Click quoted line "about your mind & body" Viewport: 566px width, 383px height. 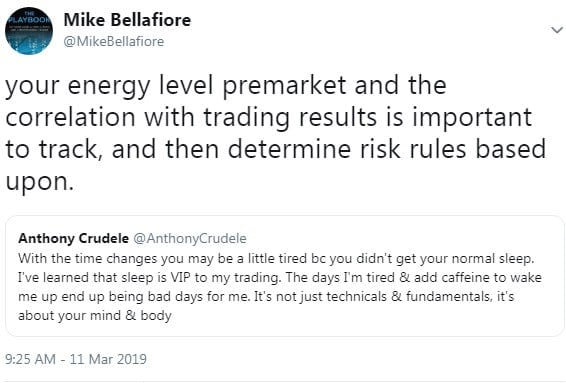pyautogui.click(x=95, y=315)
